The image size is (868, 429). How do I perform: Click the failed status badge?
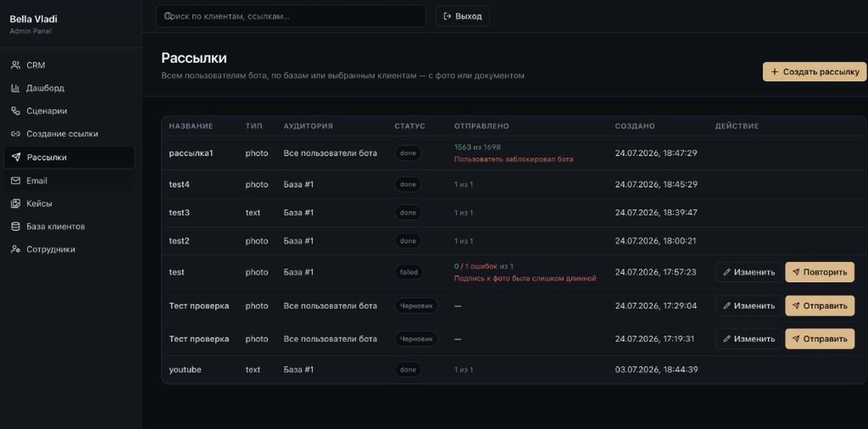click(409, 272)
